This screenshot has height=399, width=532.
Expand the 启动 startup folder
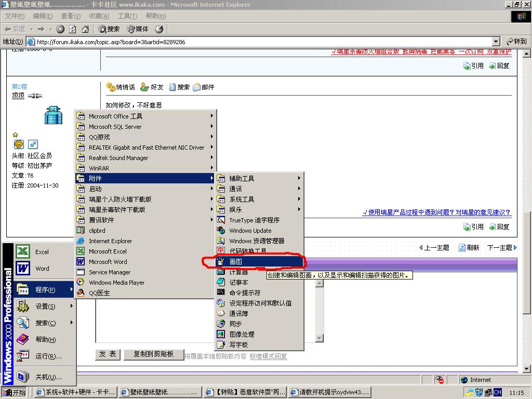pos(145,189)
